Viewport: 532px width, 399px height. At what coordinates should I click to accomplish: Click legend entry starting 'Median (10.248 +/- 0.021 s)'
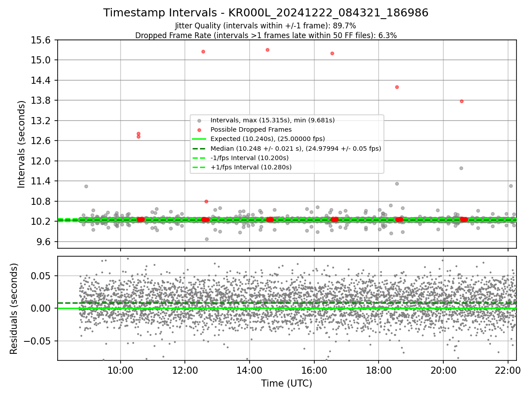pyautogui.click(x=296, y=149)
